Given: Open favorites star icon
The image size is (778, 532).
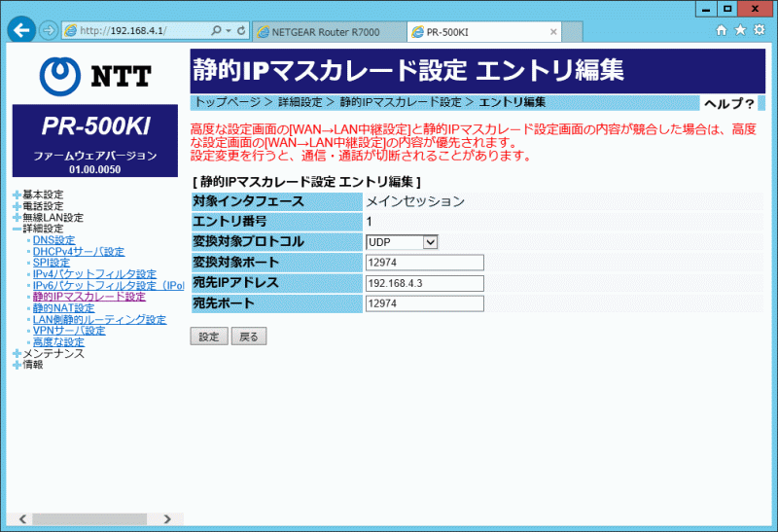Looking at the screenshot, I should point(740,30).
